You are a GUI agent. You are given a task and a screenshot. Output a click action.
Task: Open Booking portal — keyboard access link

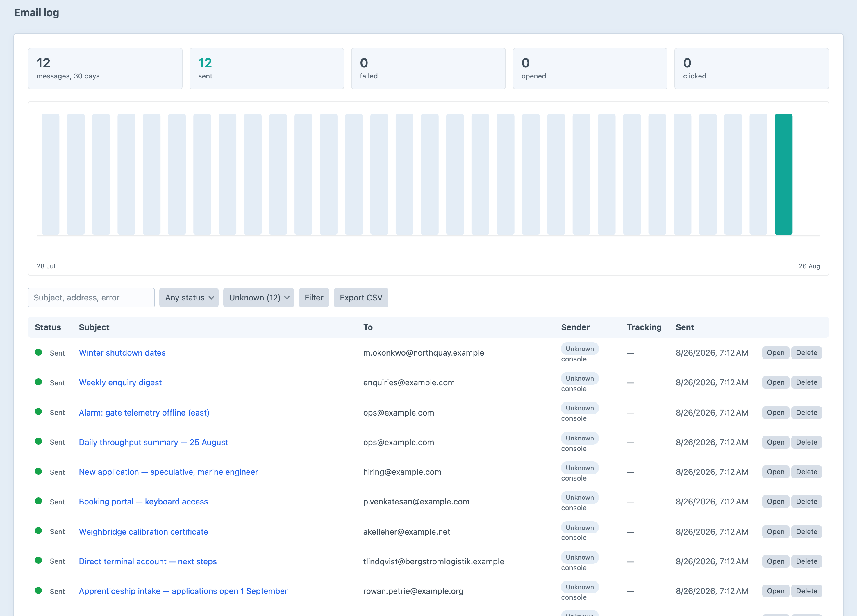(143, 502)
